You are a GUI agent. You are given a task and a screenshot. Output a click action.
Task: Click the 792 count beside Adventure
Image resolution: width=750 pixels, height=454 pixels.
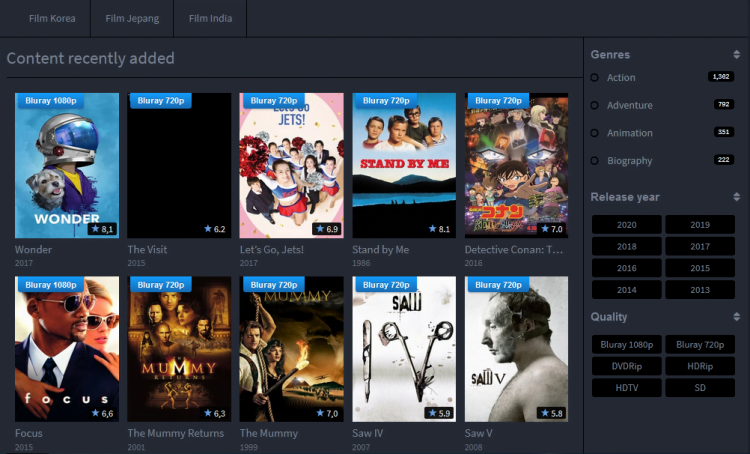pyautogui.click(x=724, y=104)
